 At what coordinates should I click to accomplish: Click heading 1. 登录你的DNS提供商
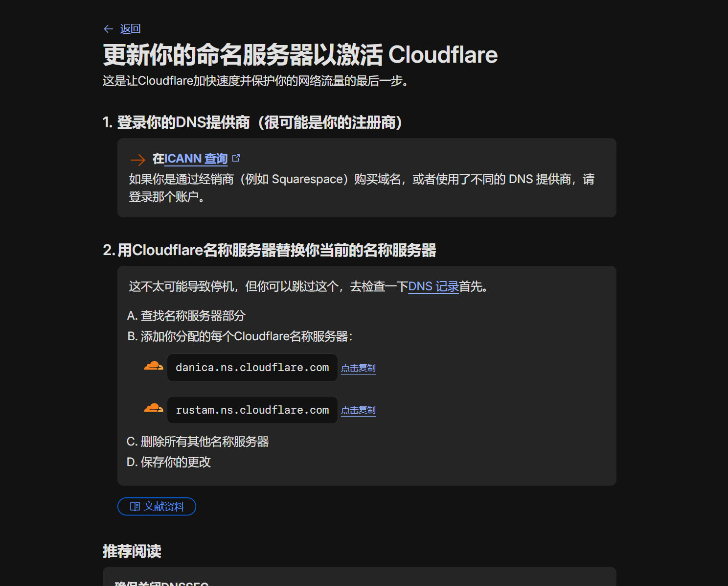(x=253, y=122)
